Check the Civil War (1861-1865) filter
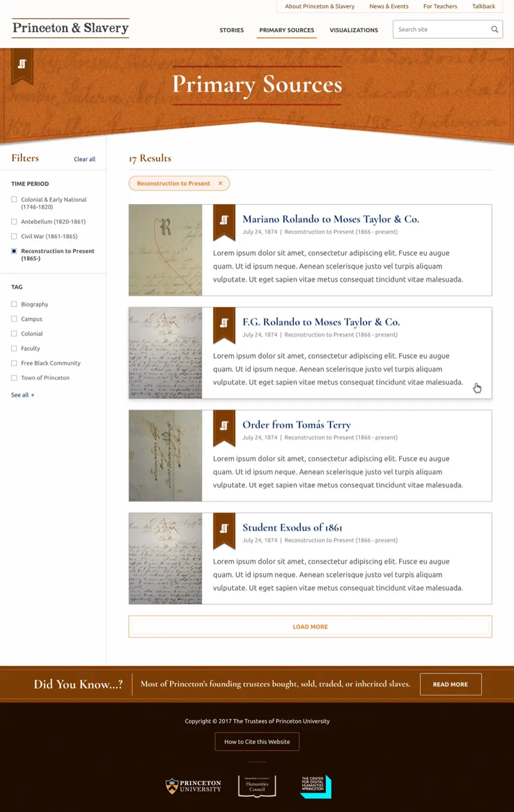The image size is (514, 812). [14, 236]
